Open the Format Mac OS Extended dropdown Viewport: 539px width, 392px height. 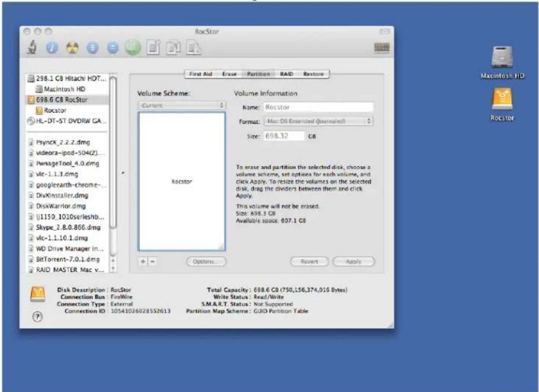pos(319,121)
